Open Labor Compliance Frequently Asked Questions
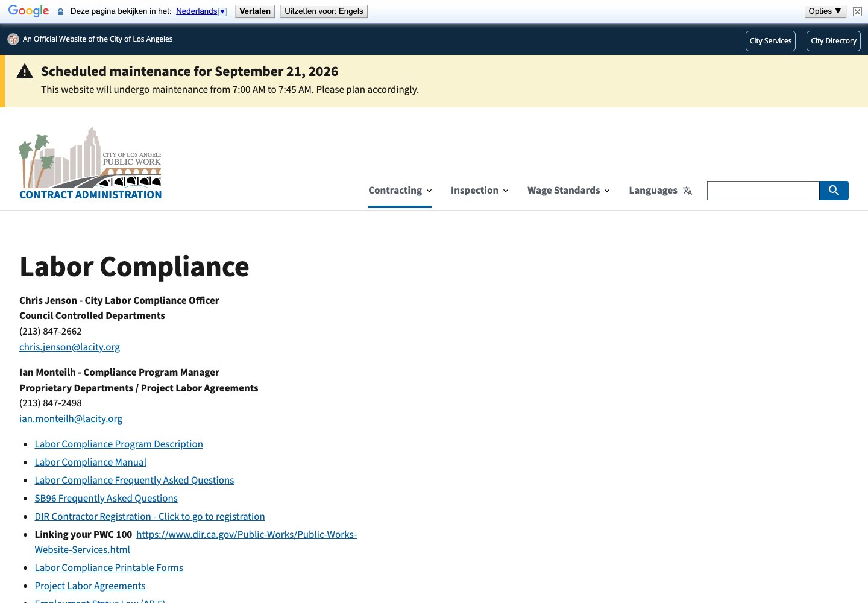868x603 pixels. click(x=134, y=480)
